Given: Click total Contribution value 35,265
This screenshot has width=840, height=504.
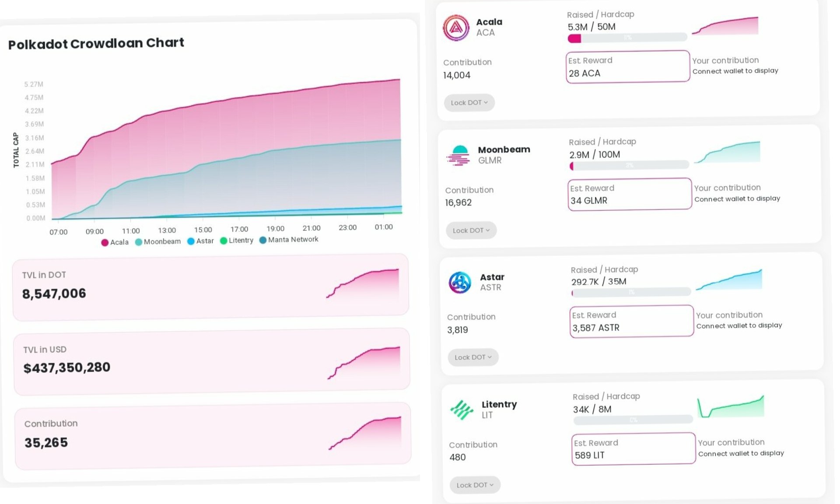Looking at the screenshot, I should (x=46, y=443).
